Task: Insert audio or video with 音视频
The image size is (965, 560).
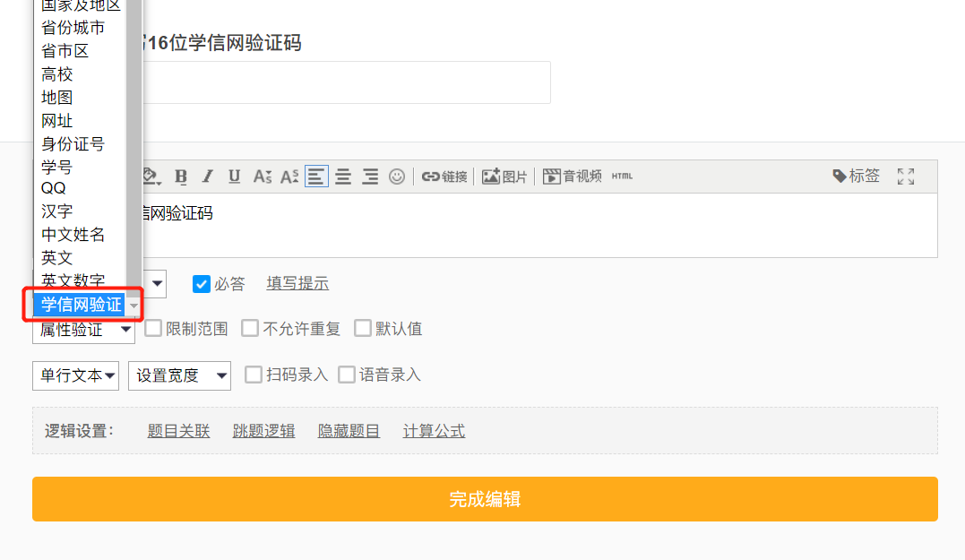Action: pos(573,177)
